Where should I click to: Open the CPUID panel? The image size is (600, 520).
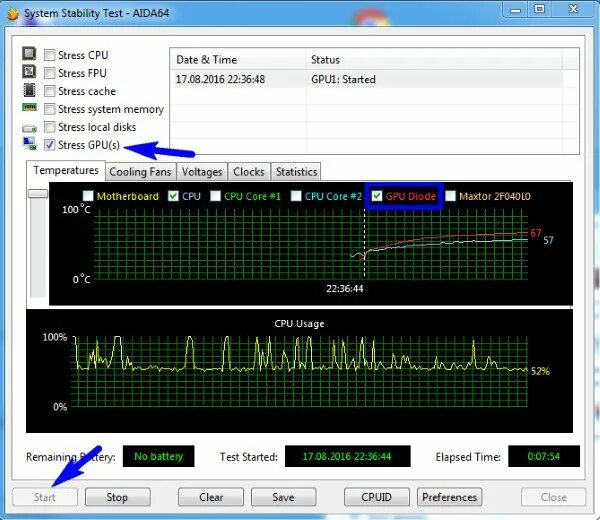(x=377, y=497)
